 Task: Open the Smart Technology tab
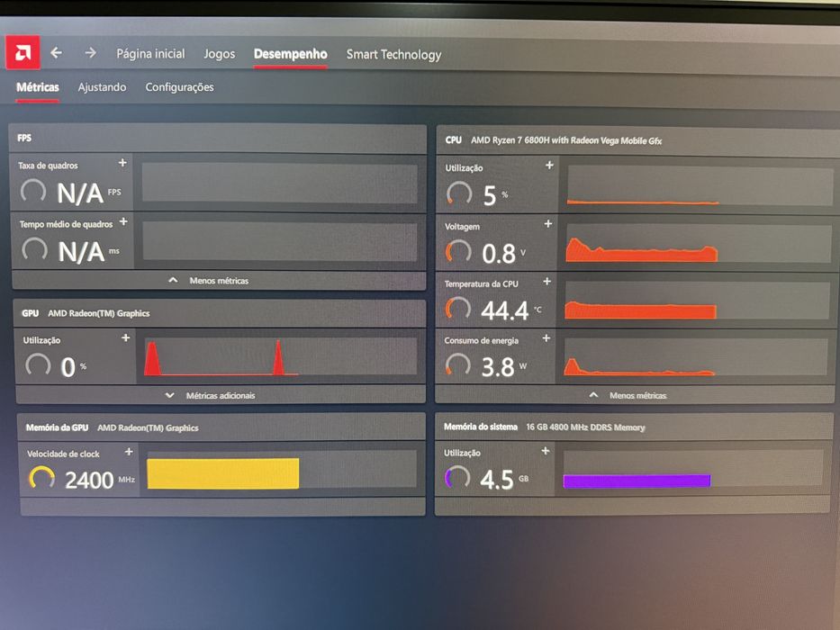(393, 55)
